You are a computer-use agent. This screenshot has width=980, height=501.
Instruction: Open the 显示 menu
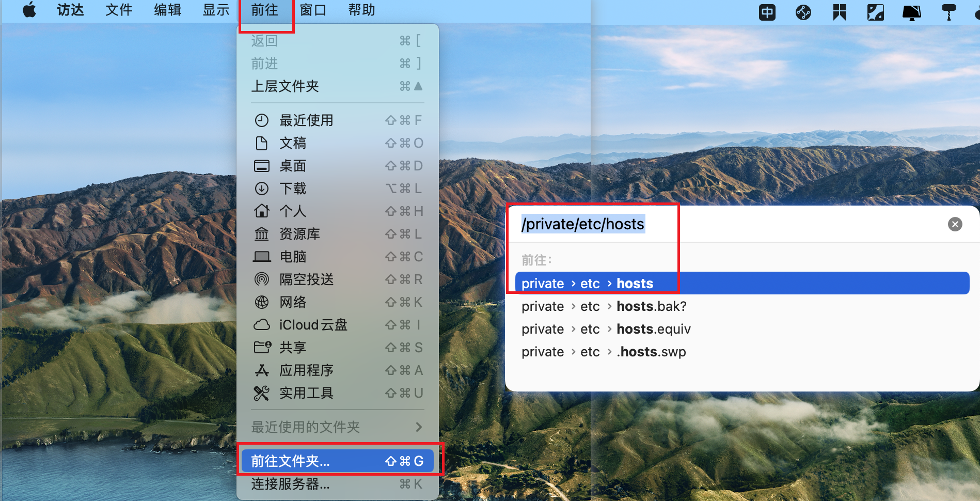[x=216, y=10]
